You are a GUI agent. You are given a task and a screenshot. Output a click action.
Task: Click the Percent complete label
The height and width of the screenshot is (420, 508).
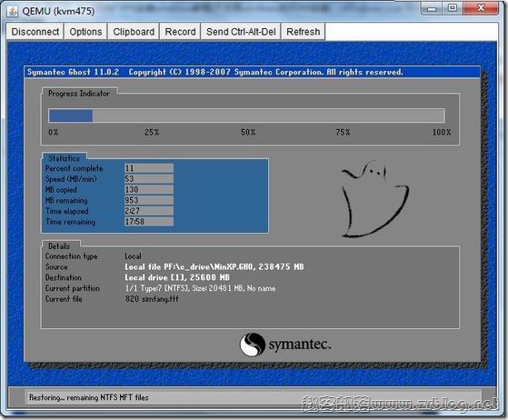click(74, 168)
